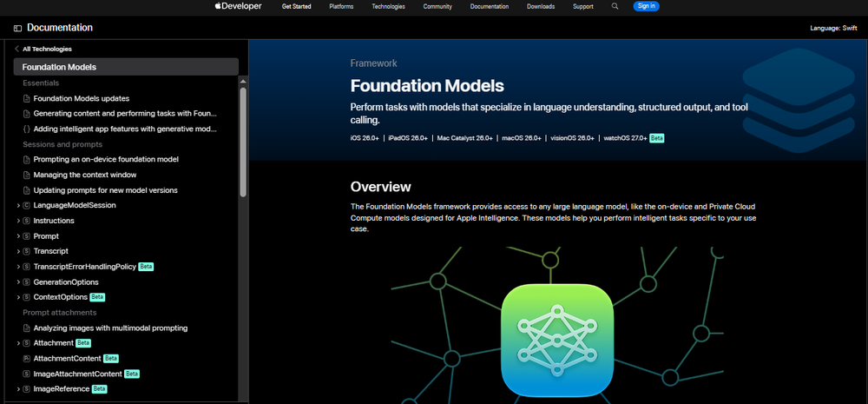Click the Apple Developer logo
The height and width of the screenshot is (404, 868).
tap(238, 6)
